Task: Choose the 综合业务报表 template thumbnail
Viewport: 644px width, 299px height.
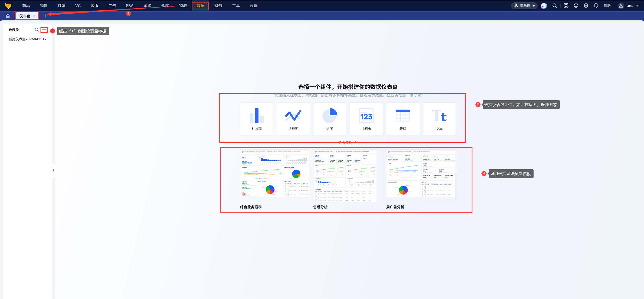Action: (275, 176)
